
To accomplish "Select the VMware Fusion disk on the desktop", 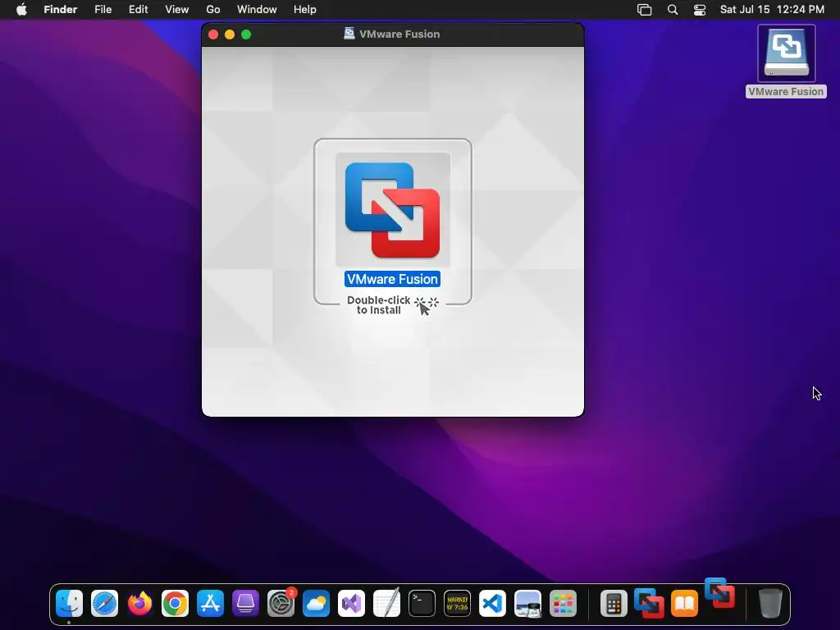I will click(x=786, y=53).
